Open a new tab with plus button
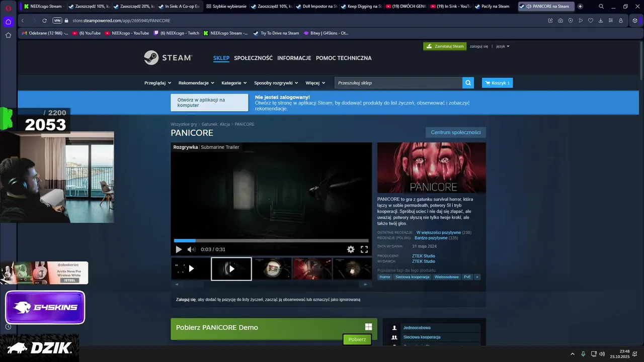Image resolution: width=644 pixels, height=362 pixels. [580, 7]
